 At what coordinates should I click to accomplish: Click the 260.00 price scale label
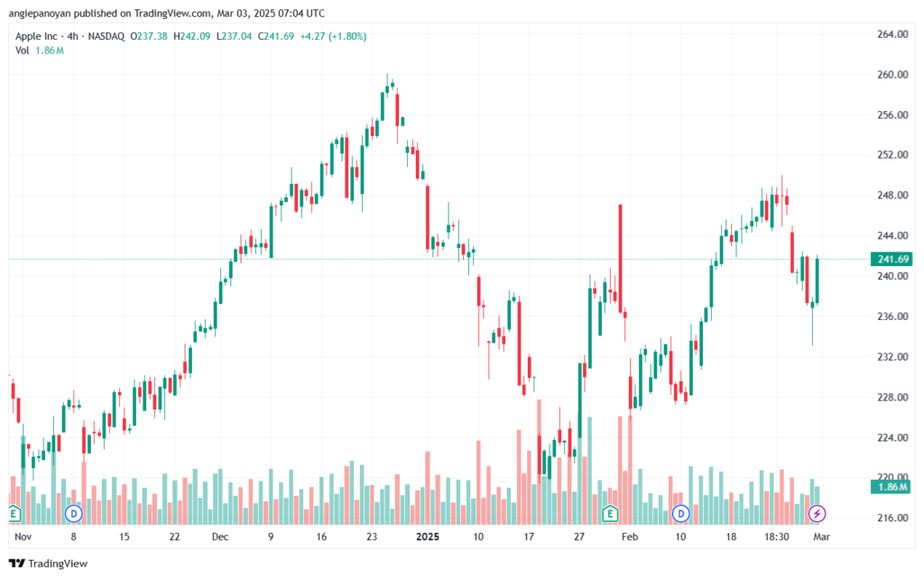(892, 75)
